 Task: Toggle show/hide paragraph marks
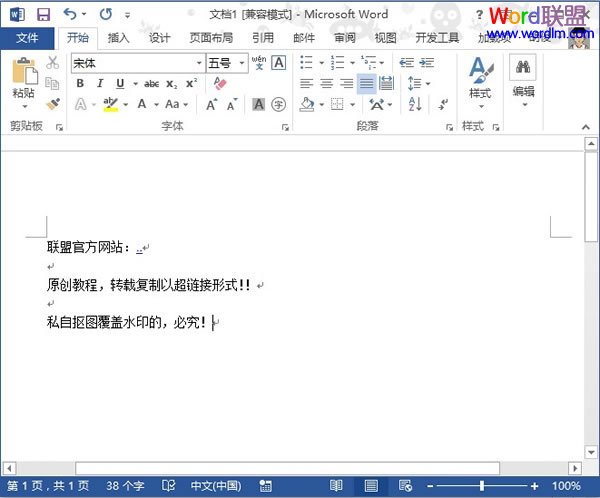coord(443,104)
